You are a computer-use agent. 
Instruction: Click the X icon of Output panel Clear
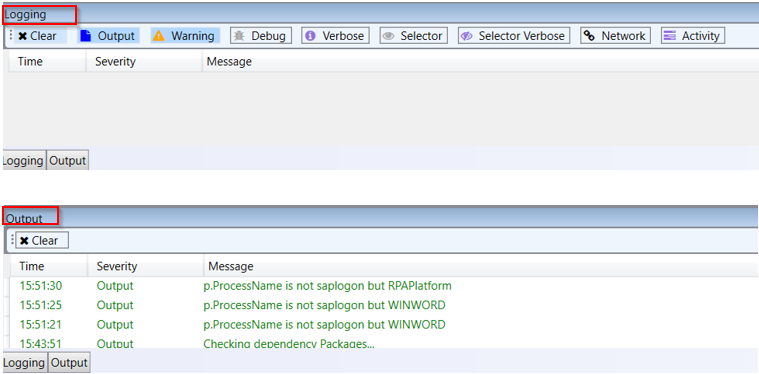click(24, 241)
